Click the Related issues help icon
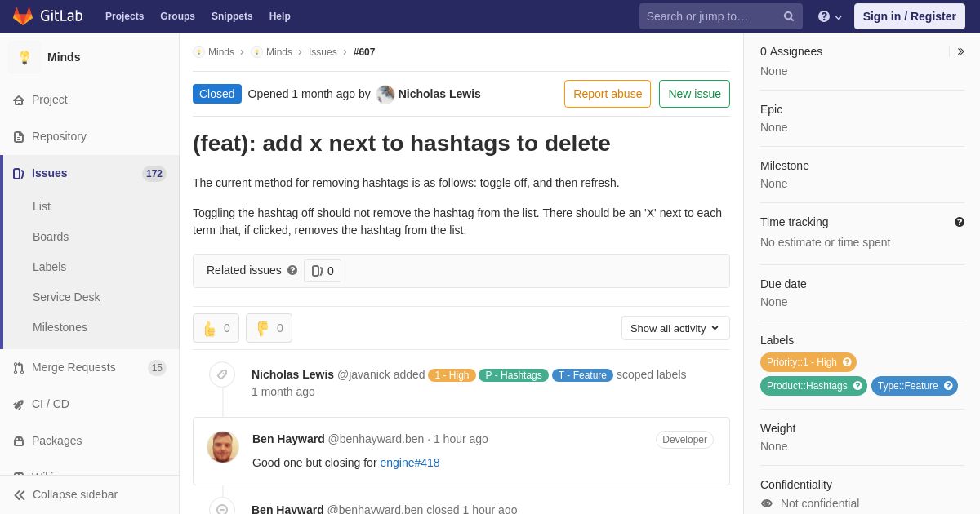This screenshot has height=514, width=980. tap(292, 270)
